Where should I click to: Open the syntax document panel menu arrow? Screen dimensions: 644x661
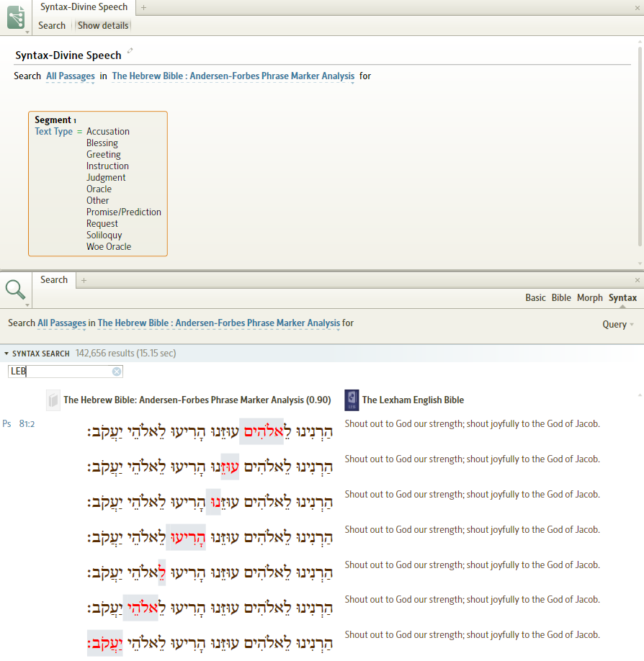27,32
